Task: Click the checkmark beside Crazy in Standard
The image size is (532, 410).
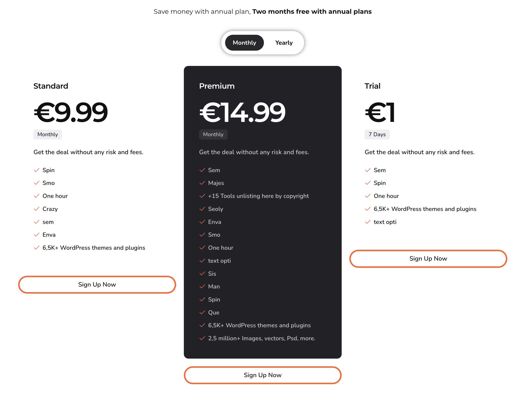Action: click(36, 209)
